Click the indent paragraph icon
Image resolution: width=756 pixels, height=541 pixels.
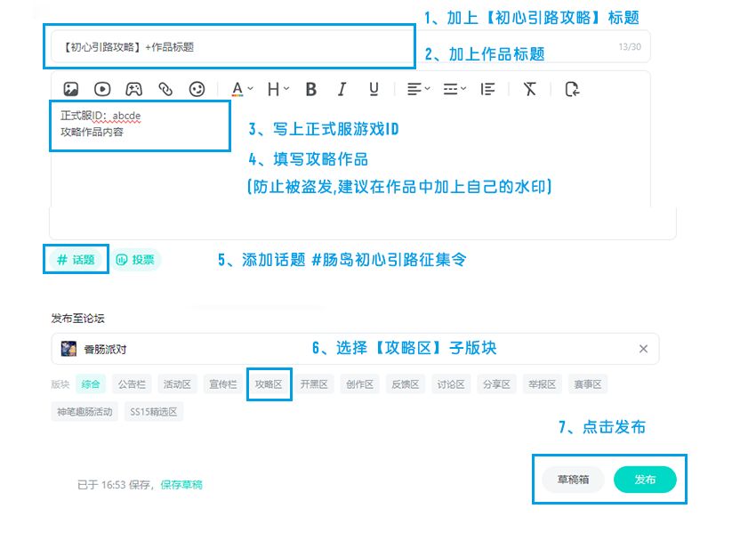(487, 89)
